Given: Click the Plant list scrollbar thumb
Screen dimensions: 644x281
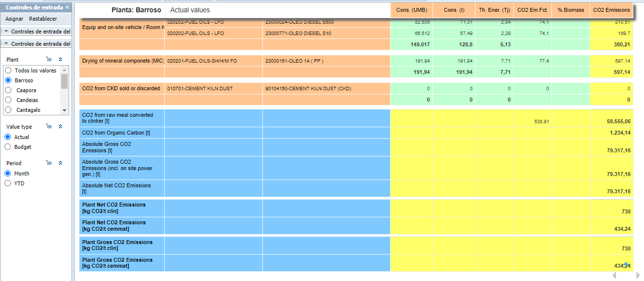Looking at the screenshot, I should (64, 81).
